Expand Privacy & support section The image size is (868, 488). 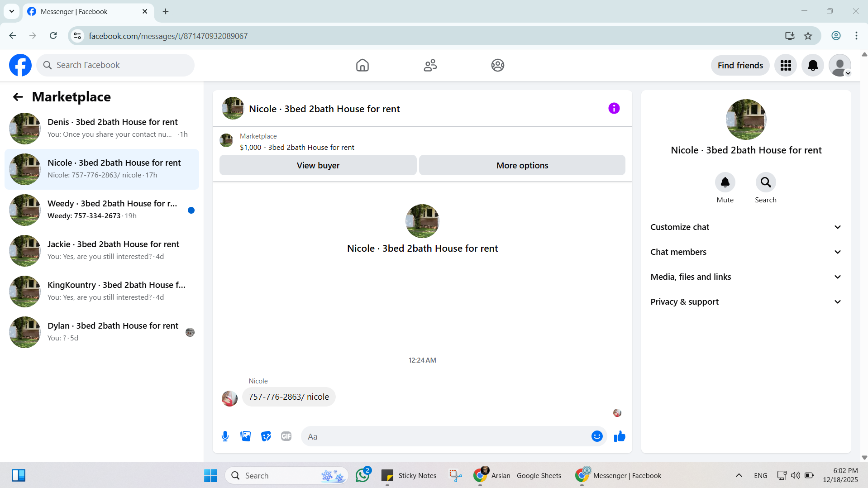[746, 302]
